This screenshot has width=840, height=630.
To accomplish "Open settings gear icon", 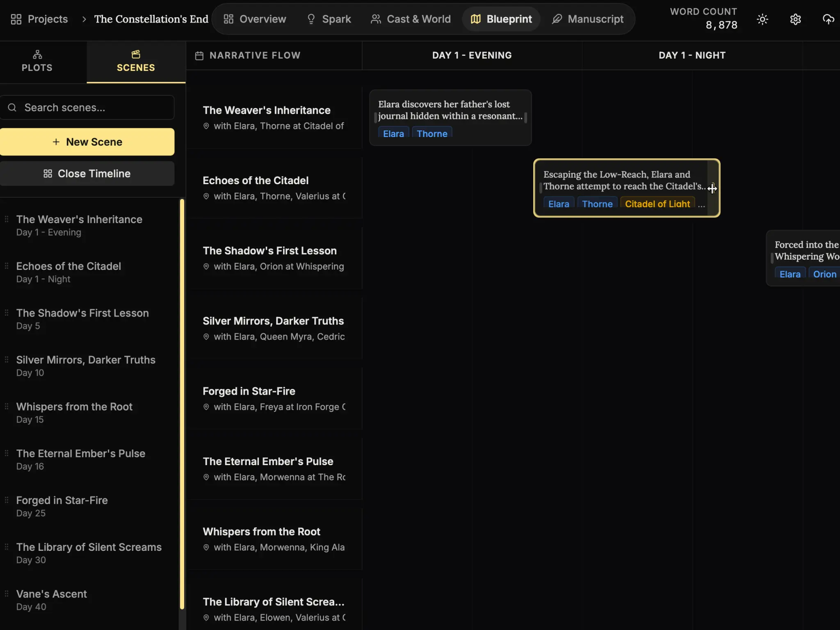I will click(x=795, y=19).
